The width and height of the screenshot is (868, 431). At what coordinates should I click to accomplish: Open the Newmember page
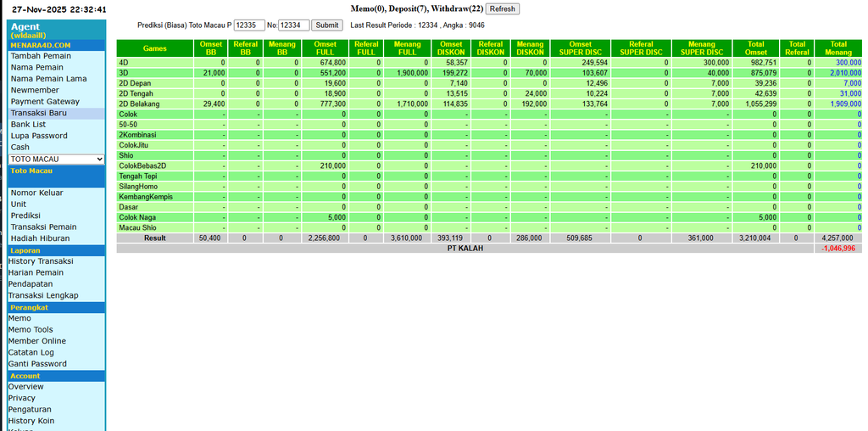click(x=35, y=90)
